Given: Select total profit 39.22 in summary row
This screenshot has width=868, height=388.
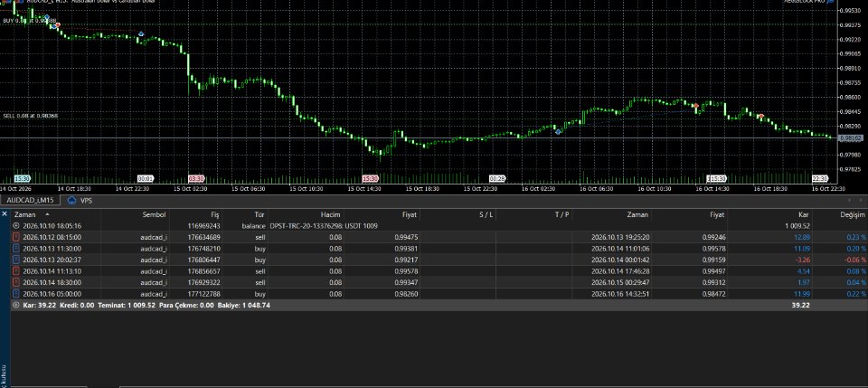Looking at the screenshot, I should [802, 305].
